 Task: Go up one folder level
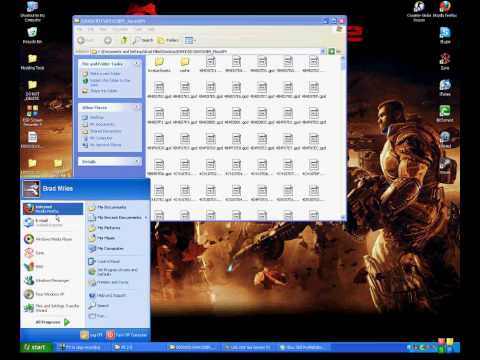tap(124, 40)
